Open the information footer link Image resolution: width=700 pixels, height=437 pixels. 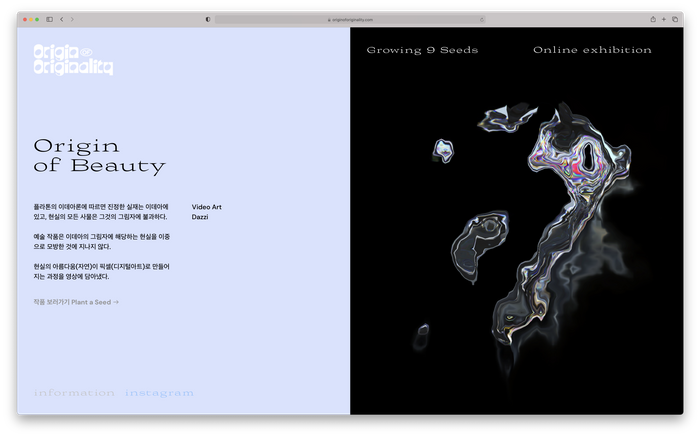click(x=74, y=393)
